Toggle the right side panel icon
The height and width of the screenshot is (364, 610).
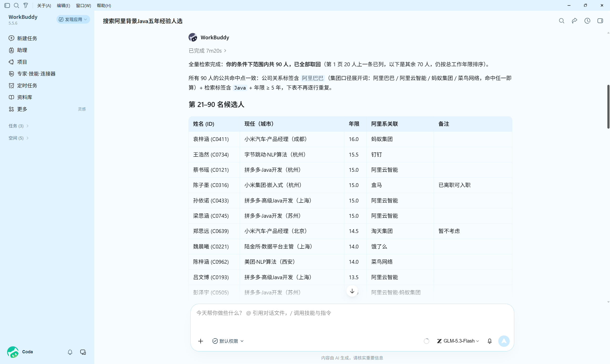(600, 21)
